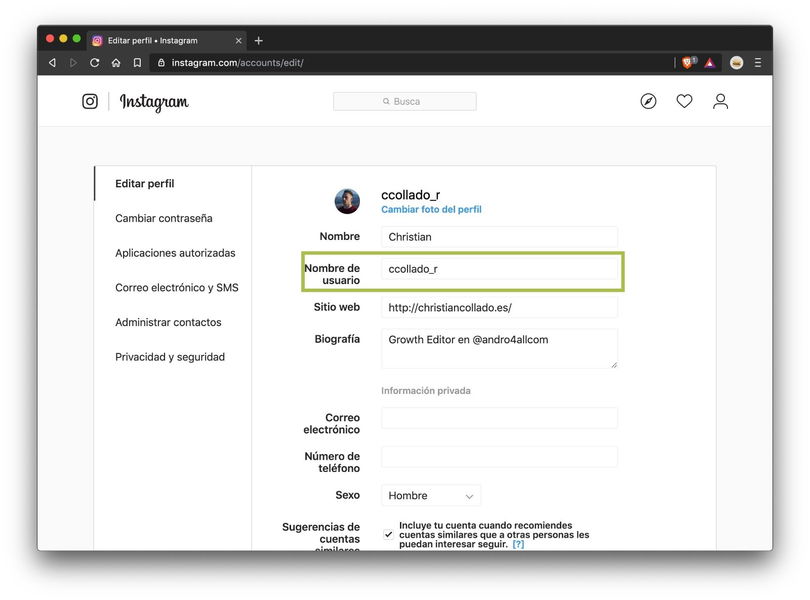This screenshot has width=810, height=600.
Task: Click the browser forward arrow
Action: point(73,63)
